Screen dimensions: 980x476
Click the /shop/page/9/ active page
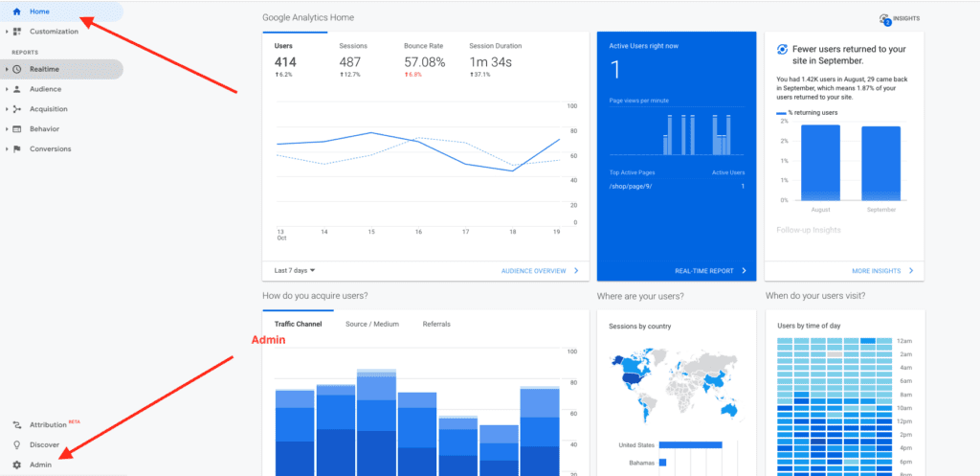click(632, 187)
